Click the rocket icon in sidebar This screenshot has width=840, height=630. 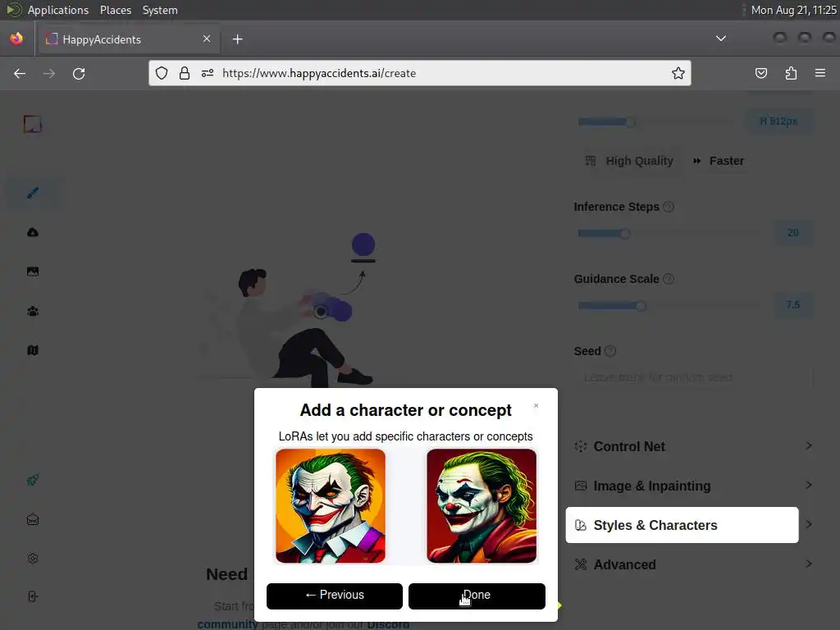coord(33,480)
